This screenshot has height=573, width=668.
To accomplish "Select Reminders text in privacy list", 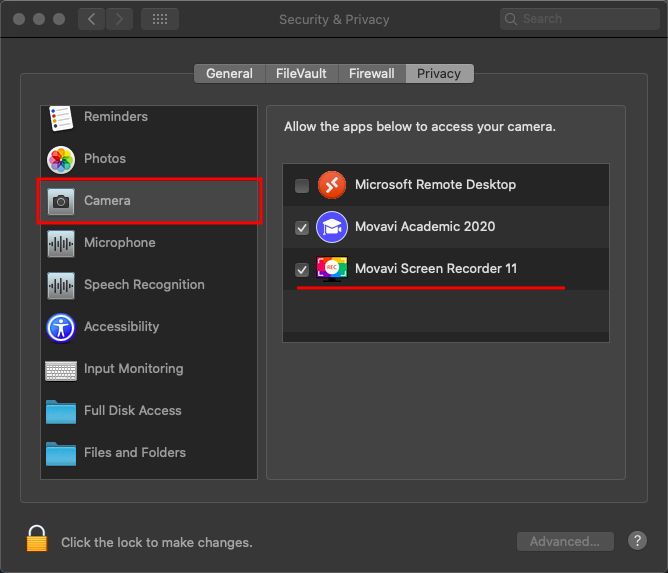I will tap(116, 116).
